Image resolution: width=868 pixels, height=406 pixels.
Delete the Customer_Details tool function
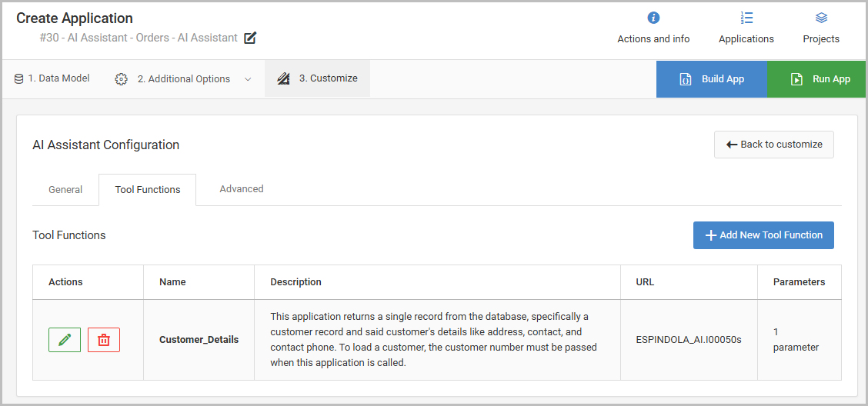[x=104, y=340]
